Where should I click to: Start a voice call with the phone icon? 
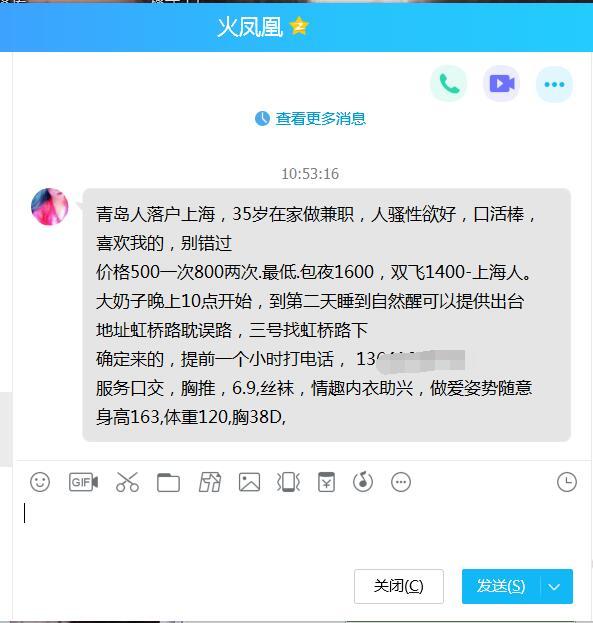pos(449,84)
